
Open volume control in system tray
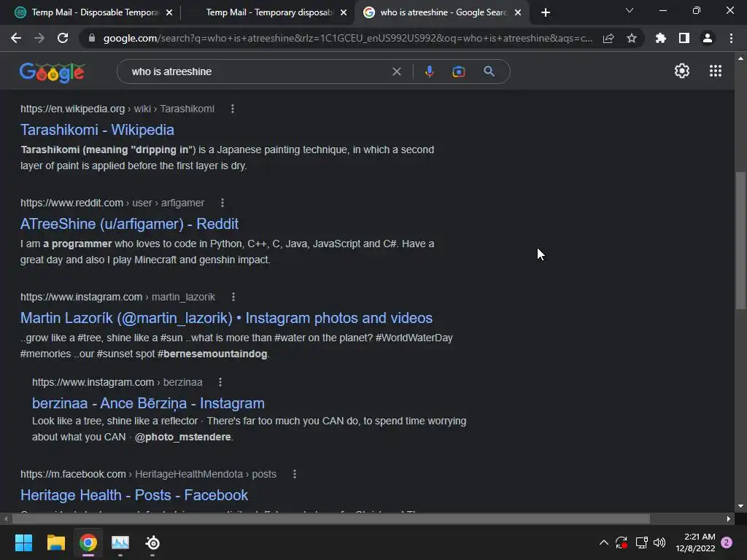(659, 542)
